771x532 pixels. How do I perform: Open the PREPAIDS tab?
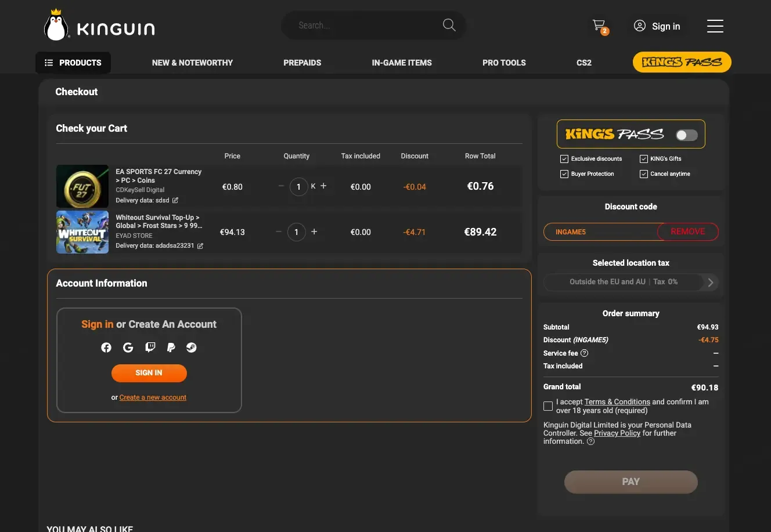tap(302, 63)
